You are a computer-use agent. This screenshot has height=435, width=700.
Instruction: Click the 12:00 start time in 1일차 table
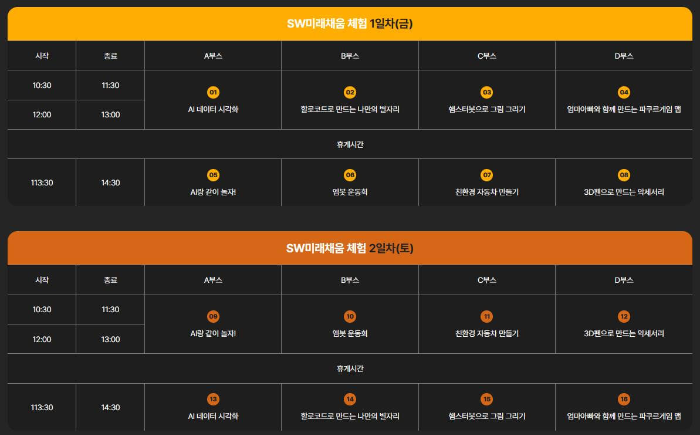point(42,115)
